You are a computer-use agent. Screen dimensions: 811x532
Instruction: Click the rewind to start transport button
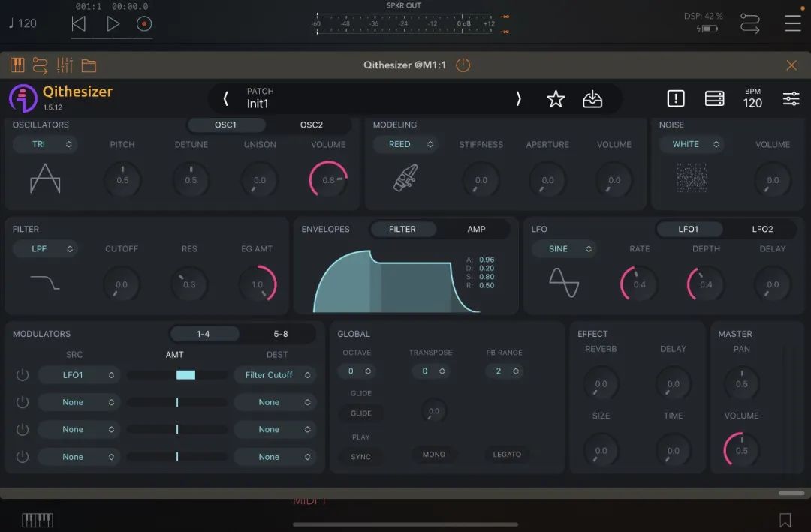[x=79, y=24]
